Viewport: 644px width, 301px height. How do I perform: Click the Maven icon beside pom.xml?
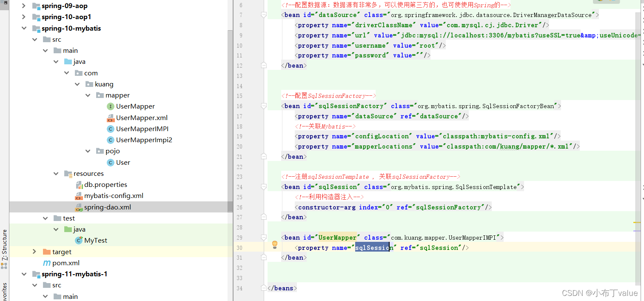click(x=47, y=263)
